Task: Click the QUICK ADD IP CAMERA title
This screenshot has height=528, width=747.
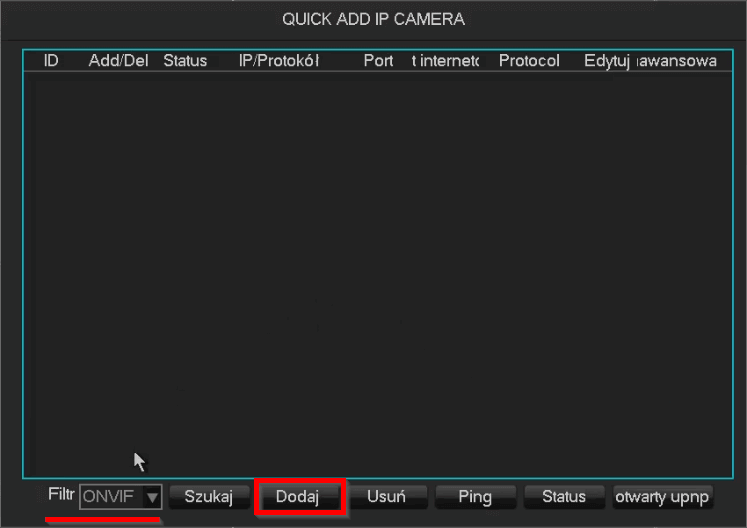Action: (x=374, y=19)
